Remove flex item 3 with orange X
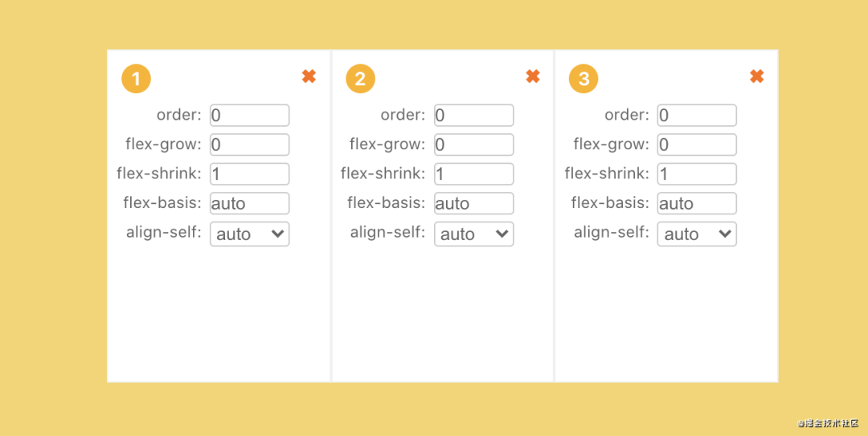Screen dimensions: 868x436 pos(757,76)
